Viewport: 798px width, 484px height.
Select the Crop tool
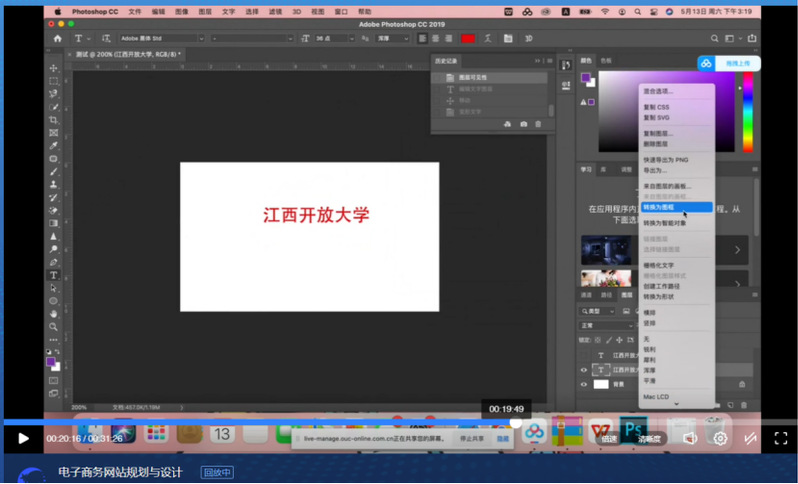coord(54,120)
